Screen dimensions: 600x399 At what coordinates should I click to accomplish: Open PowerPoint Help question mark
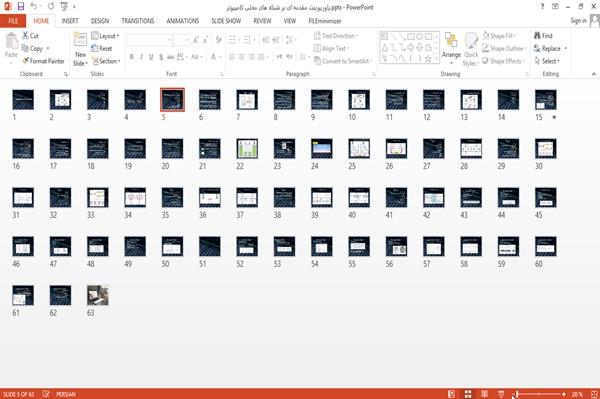(x=542, y=7)
